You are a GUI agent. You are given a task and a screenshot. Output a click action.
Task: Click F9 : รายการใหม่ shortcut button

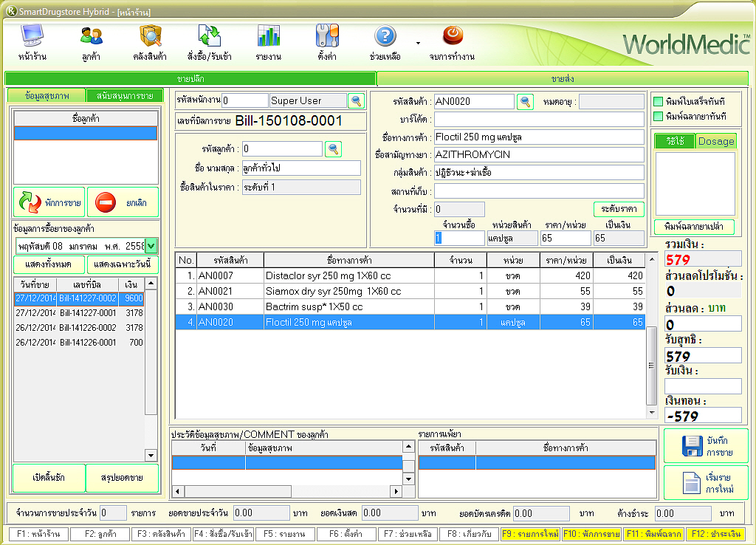coord(530,534)
